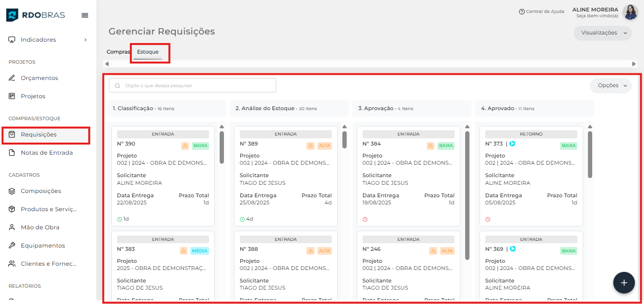Select the Estoque tab
The image size is (644, 304).
click(x=148, y=52)
